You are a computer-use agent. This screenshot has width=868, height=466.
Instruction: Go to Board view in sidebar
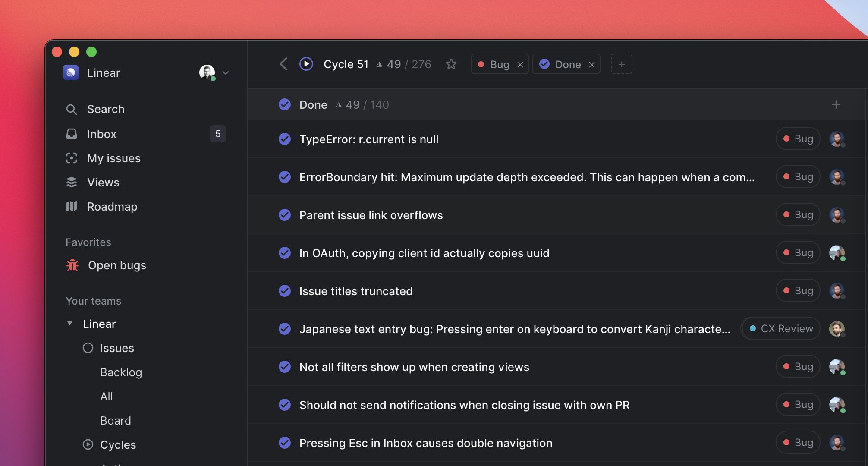click(x=115, y=421)
